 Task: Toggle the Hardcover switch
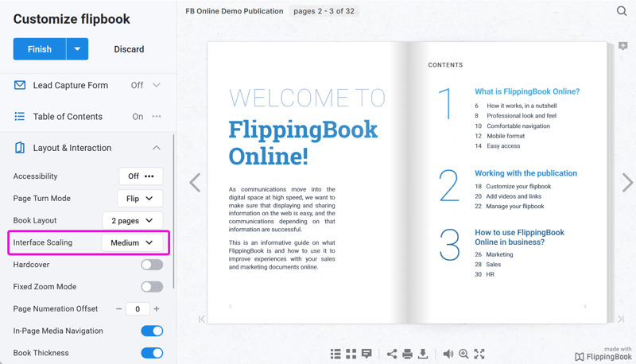click(x=152, y=265)
